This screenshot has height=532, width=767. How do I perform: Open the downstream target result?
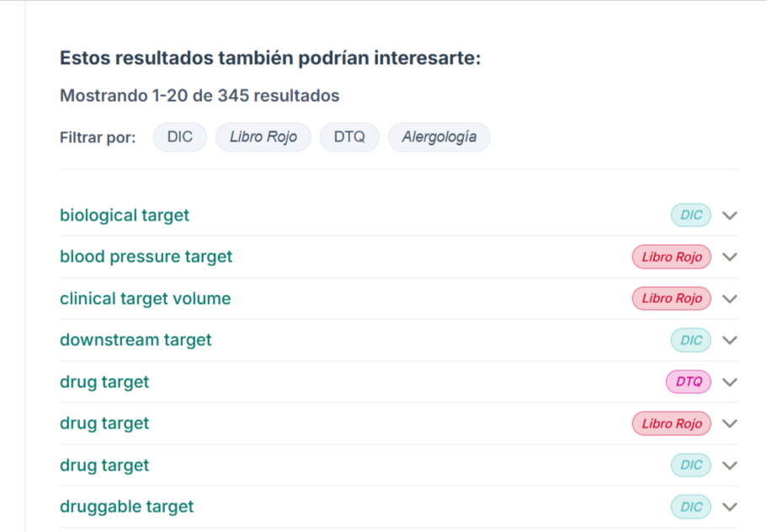[136, 340]
